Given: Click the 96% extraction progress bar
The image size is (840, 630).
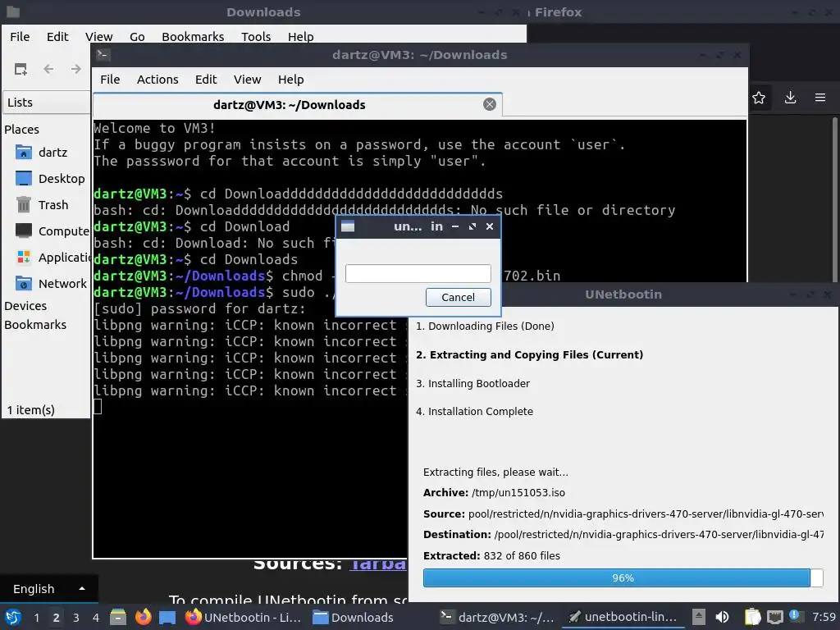Looking at the screenshot, I should pos(623,577).
